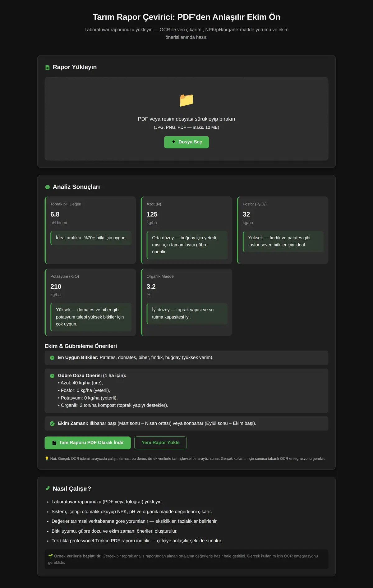
Task: Click the Organik Madde card label
Action: pyautogui.click(x=160, y=276)
